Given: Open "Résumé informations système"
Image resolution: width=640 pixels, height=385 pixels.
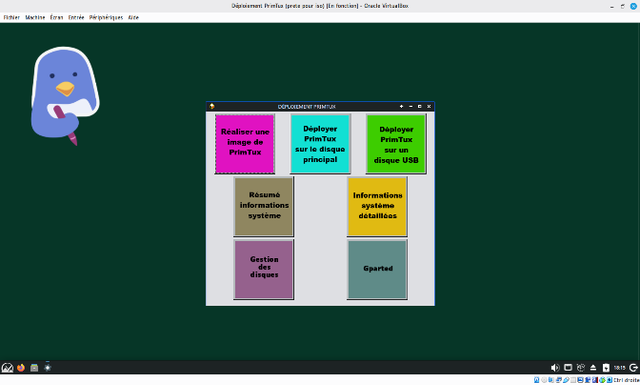Looking at the screenshot, I should pyautogui.click(x=264, y=206).
